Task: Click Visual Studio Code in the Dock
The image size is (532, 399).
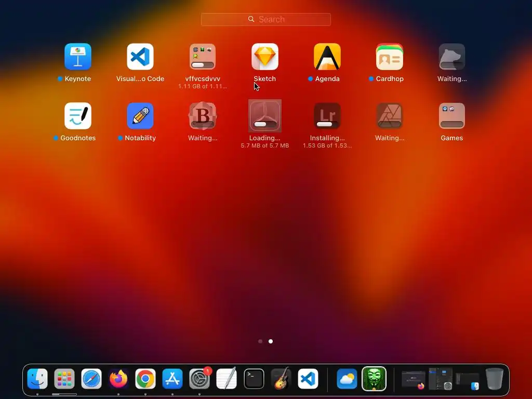Action: tap(308, 379)
